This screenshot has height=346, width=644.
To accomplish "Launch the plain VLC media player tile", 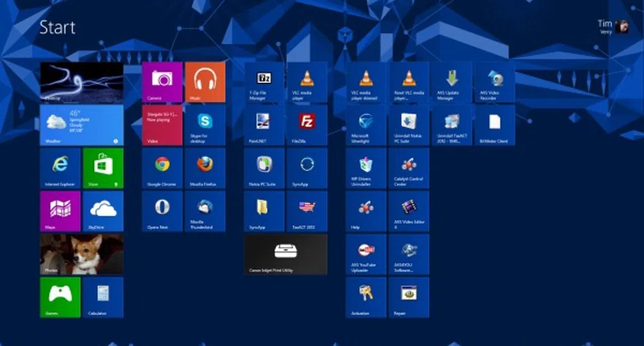I will [x=307, y=82].
